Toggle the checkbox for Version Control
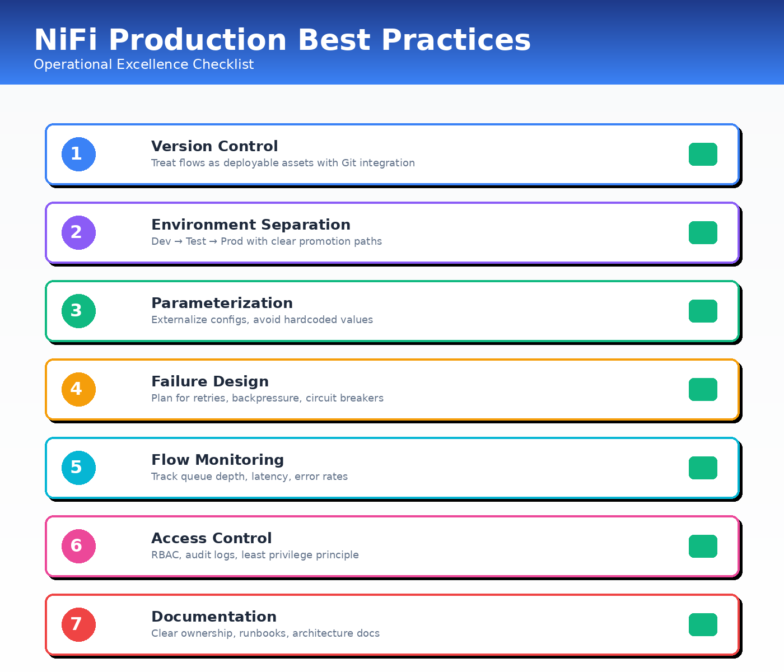784x672 pixels. tap(703, 154)
